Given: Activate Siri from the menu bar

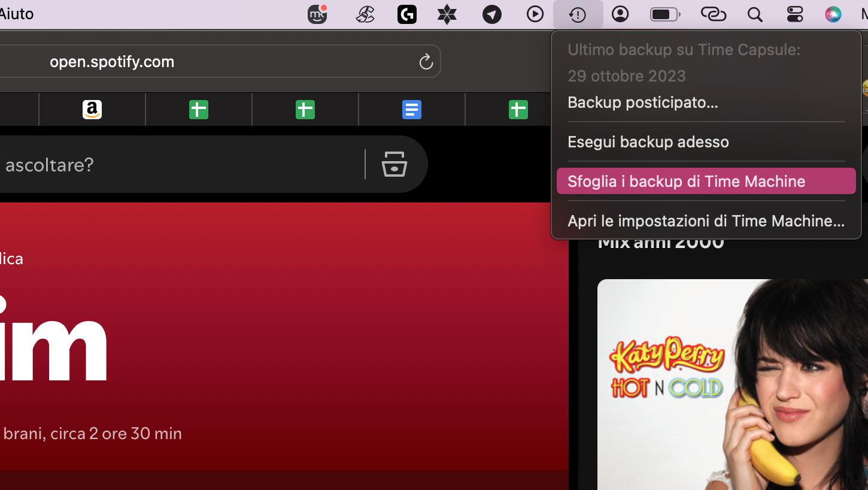Looking at the screenshot, I should (833, 14).
